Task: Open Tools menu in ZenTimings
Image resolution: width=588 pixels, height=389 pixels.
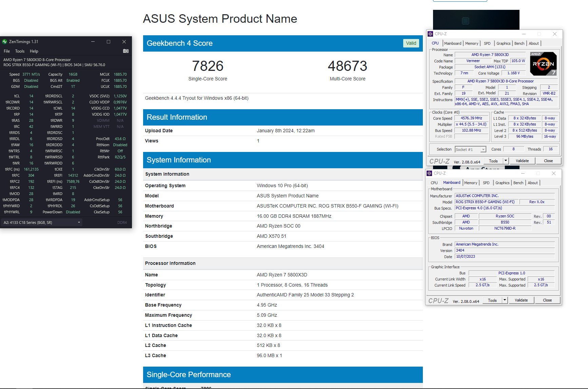Action: pos(20,51)
